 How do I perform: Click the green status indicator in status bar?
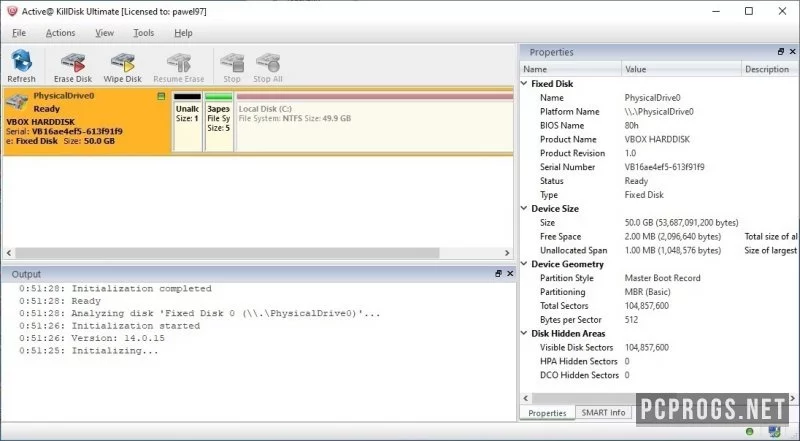tap(749, 432)
